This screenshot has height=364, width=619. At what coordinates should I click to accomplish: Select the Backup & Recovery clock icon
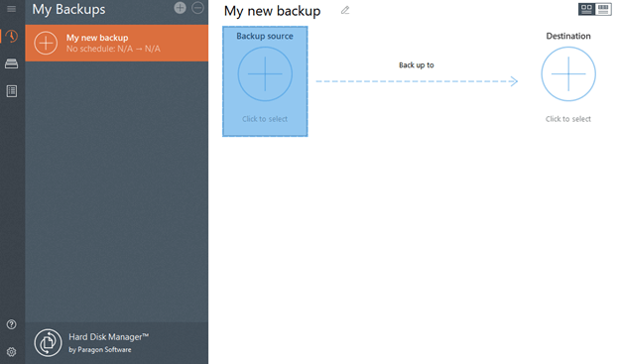(x=12, y=37)
